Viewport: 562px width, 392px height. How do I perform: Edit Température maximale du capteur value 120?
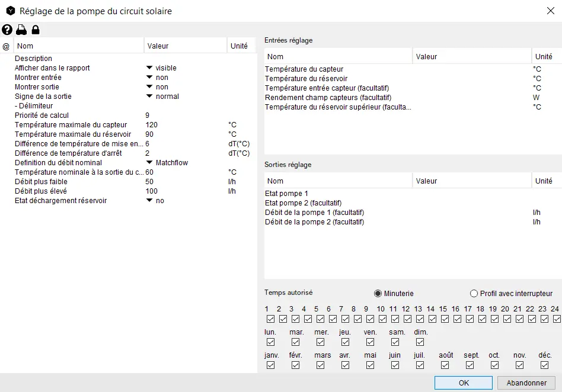pos(152,125)
